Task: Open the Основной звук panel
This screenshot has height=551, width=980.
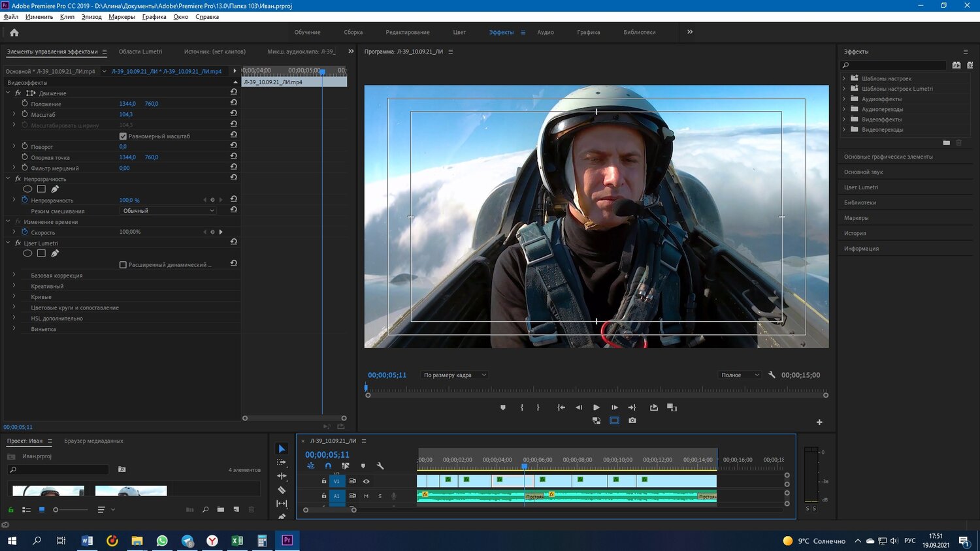Action: coord(863,172)
